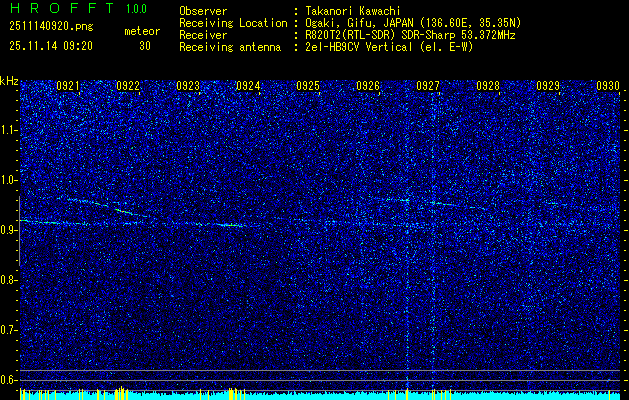The image size is (629, 400).
Task: Click the meteor count value 30
Action: [145, 46]
